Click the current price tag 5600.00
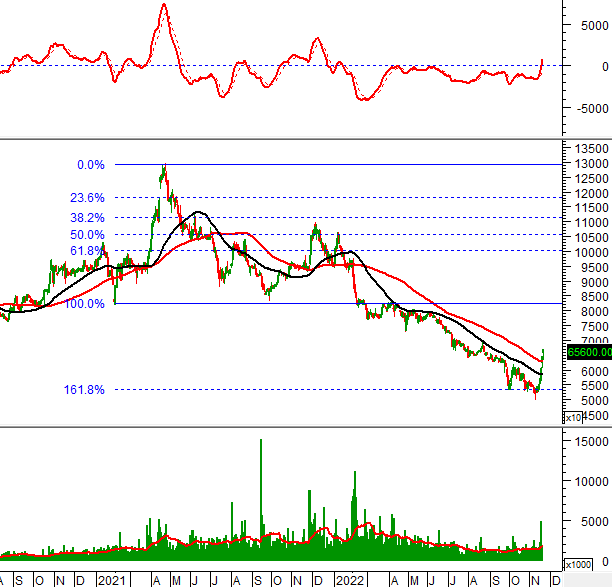The height and width of the screenshot is (587, 612). 587,380
